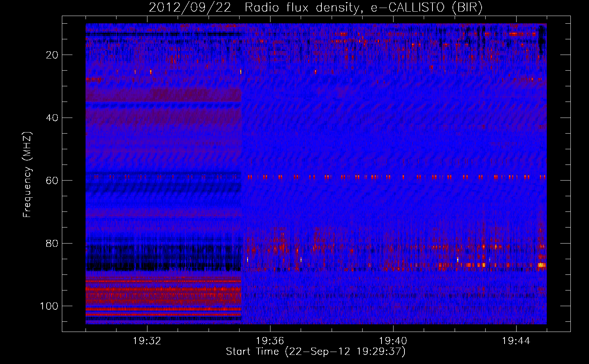Viewport: 589px width, 364px height.
Task: Click the 100 MHz frequency tick label
Action: 49,306
